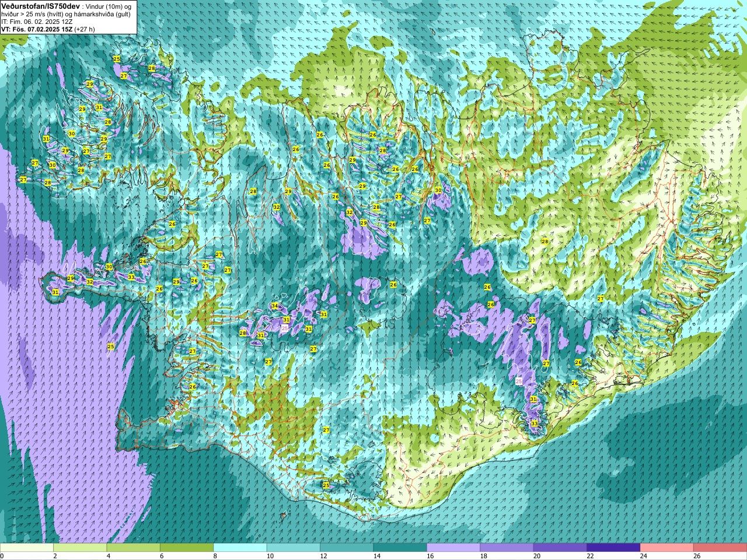
Task: Click the legend tick label "2"
Action: coord(55,556)
